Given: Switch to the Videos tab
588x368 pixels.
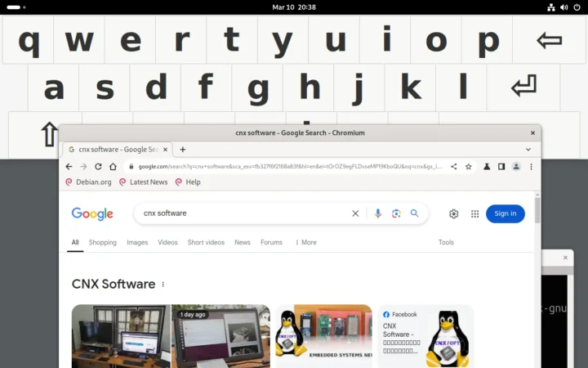Looking at the screenshot, I should pos(167,242).
